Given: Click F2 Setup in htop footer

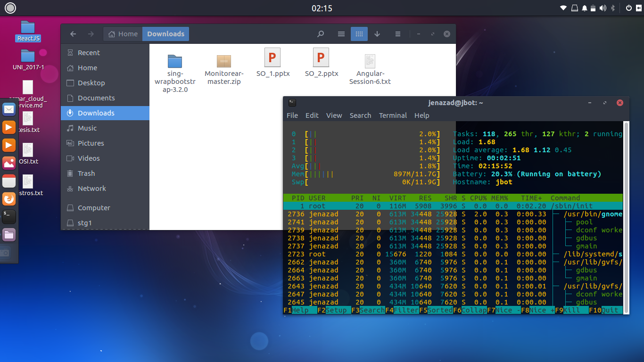Looking at the screenshot, I should (334, 310).
